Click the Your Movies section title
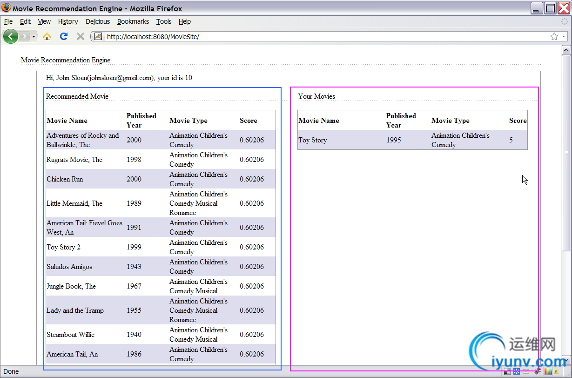 [x=316, y=96]
